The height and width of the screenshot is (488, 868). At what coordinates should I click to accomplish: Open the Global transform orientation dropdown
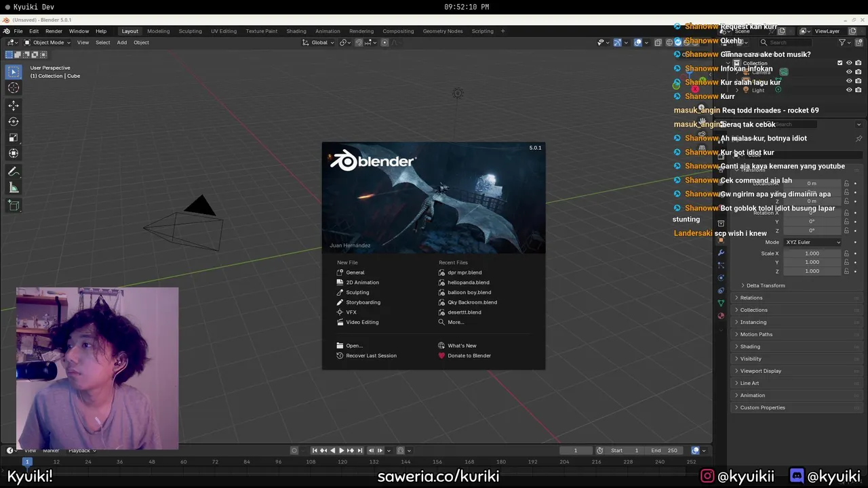319,42
